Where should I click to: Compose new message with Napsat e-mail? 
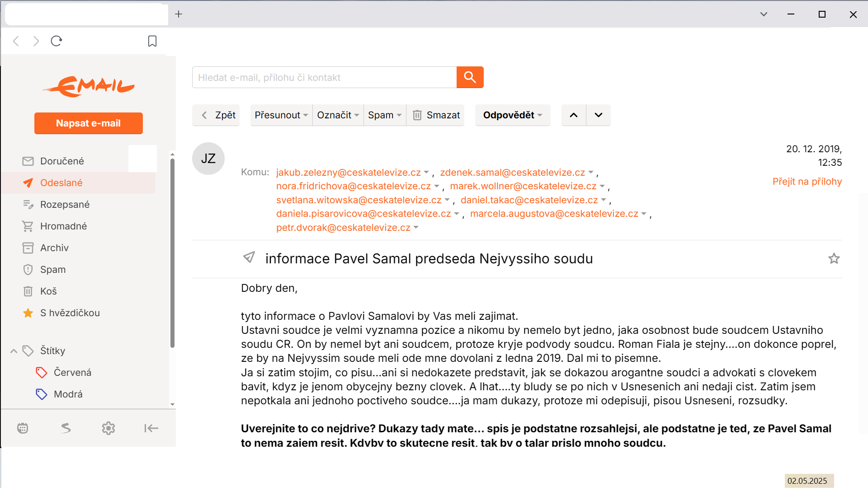coord(89,123)
